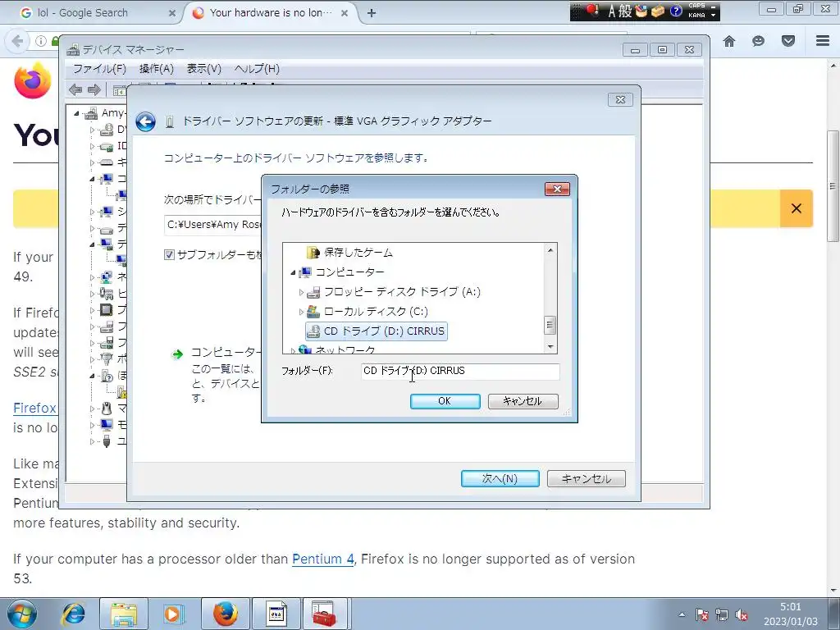
Task: Click Firefox back navigation button
Action: tap(17, 41)
